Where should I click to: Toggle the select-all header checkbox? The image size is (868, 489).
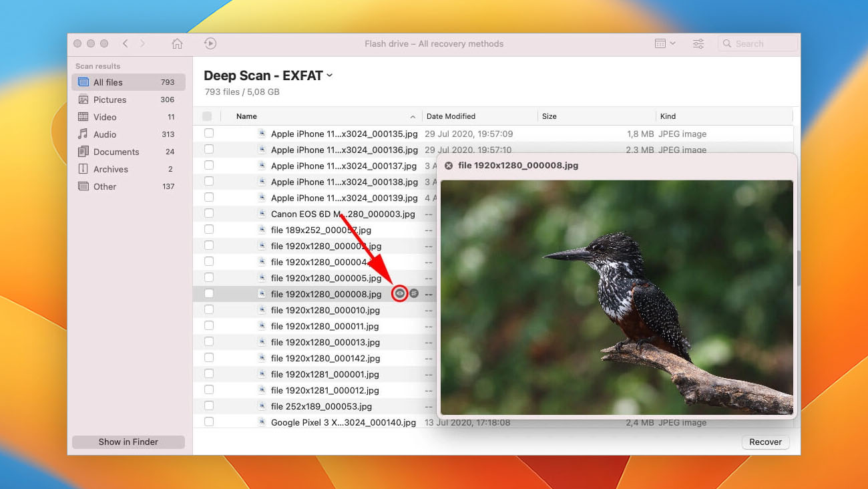[x=207, y=116]
